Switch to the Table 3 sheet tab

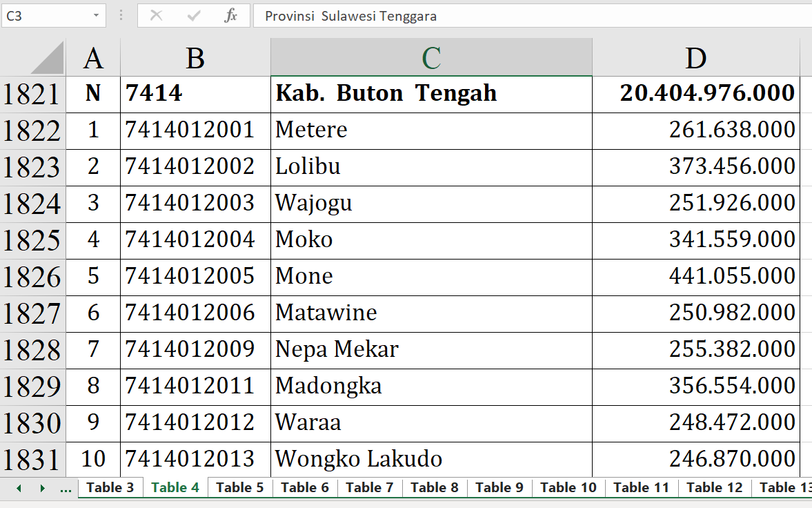pyautogui.click(x=110, y=487)
